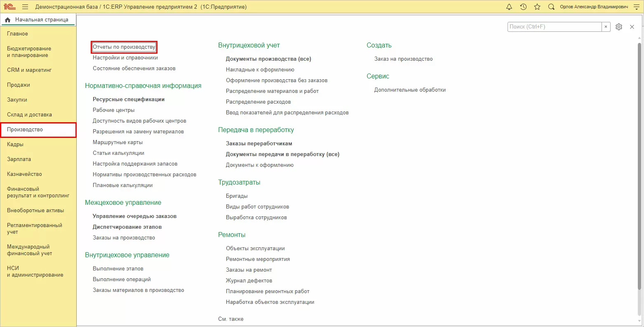
Task: Open Выработка сотрудников
Action: pos(256,218)
